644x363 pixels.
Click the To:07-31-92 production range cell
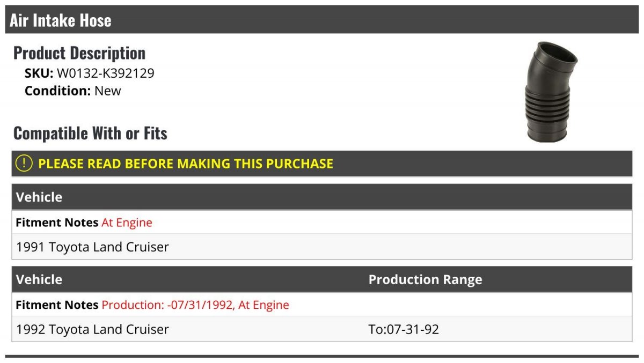click(x=404, y=329)
